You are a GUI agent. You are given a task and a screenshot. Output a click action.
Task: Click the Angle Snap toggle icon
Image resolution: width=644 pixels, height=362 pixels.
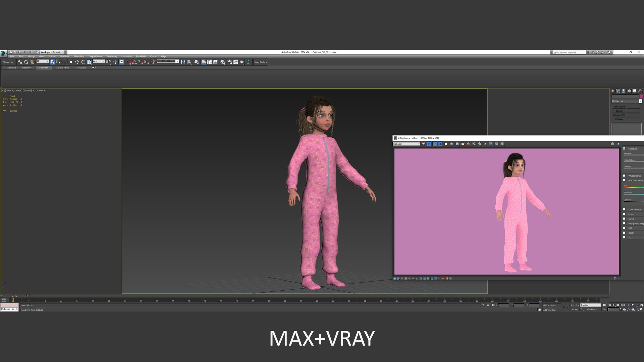[x=134, y=62]
